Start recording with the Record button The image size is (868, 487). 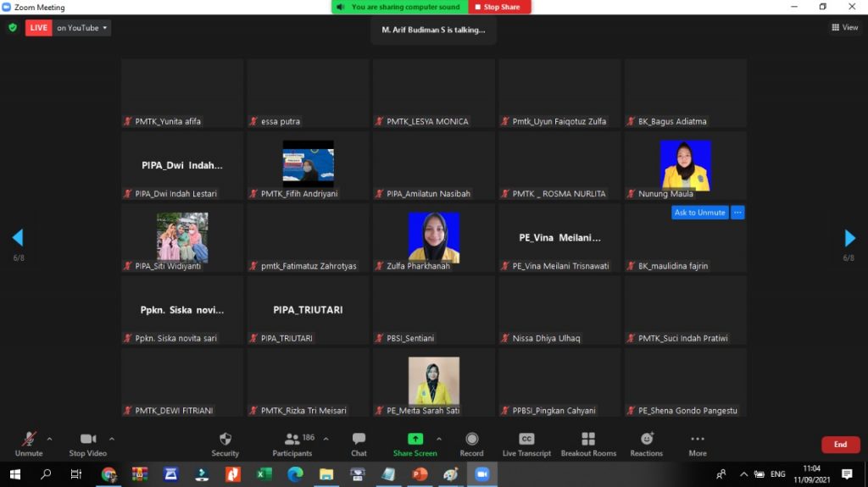tap(471, 440)
